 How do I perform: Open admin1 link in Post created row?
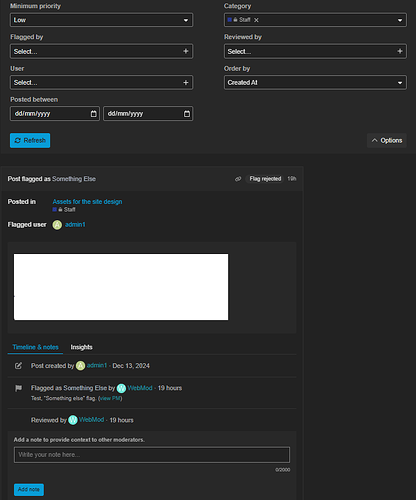click(97, 365)
